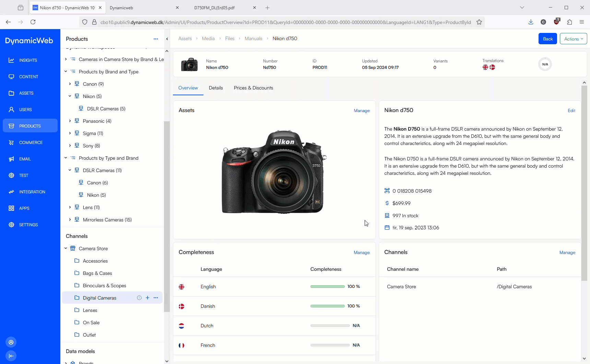
Task: Click the Apps icon in the sidebar
Action: coord(11,208)
